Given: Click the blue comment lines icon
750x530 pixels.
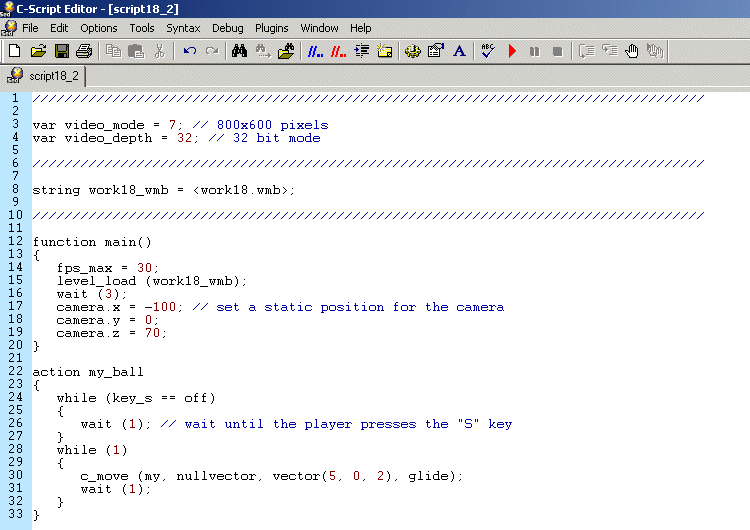Looking at the screenshot, I should 314,50.
